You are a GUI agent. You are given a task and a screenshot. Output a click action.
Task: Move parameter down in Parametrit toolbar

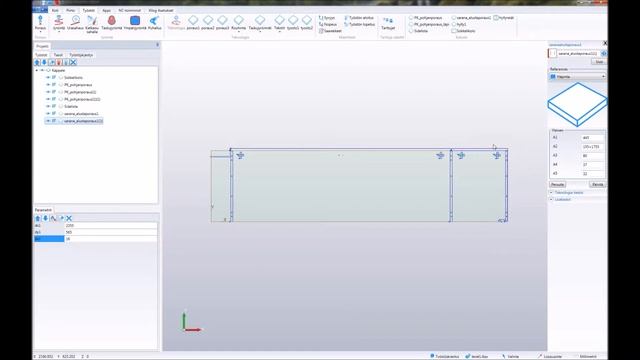45,218
